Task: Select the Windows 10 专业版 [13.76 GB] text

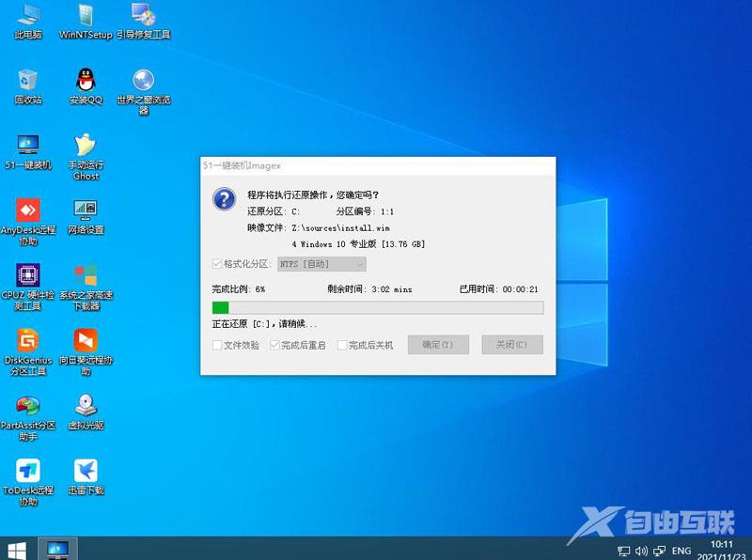Action: 358,244
